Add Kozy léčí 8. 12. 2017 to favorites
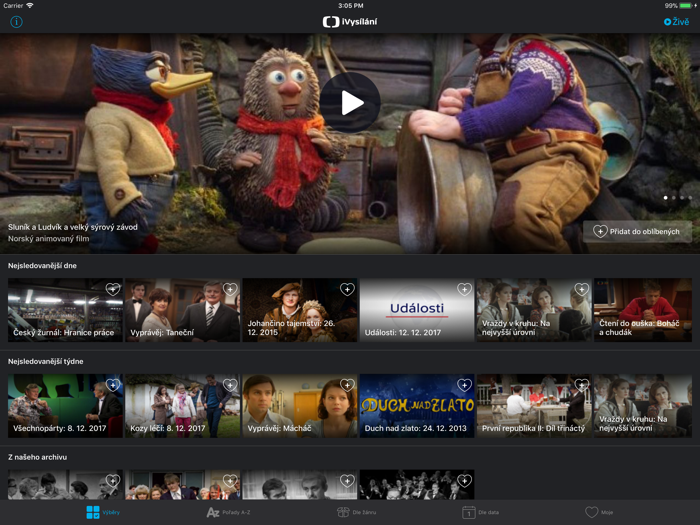This screenshot has width=700, height=525. click(230, 385)
